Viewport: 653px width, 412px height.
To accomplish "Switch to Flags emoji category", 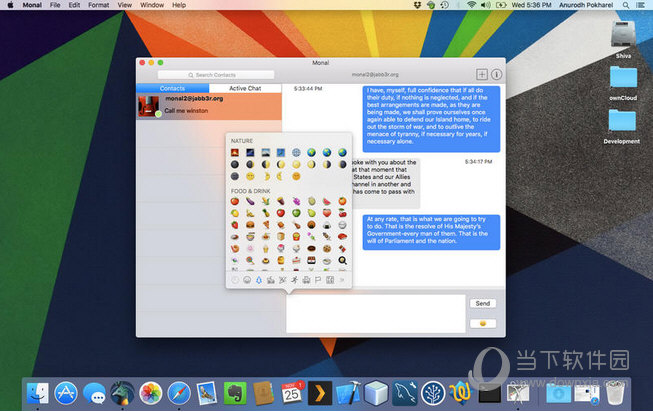I will coord(318,280).
